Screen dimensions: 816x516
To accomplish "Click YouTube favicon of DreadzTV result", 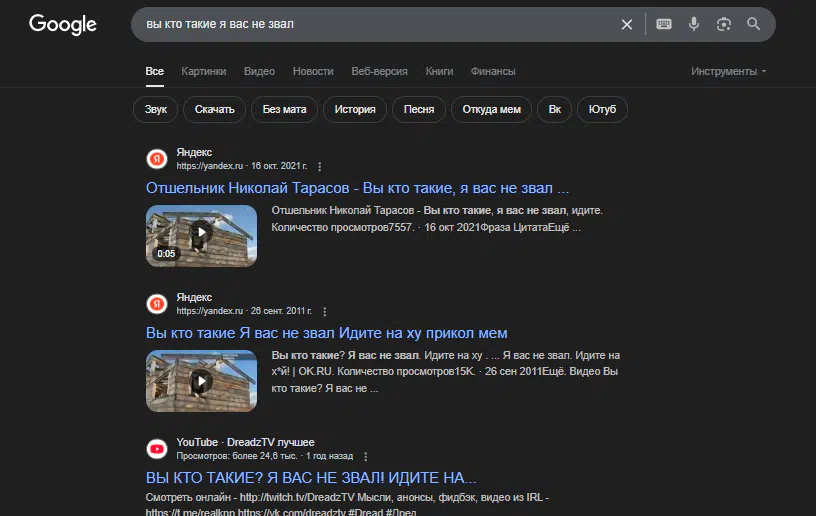I will point(157,449).
